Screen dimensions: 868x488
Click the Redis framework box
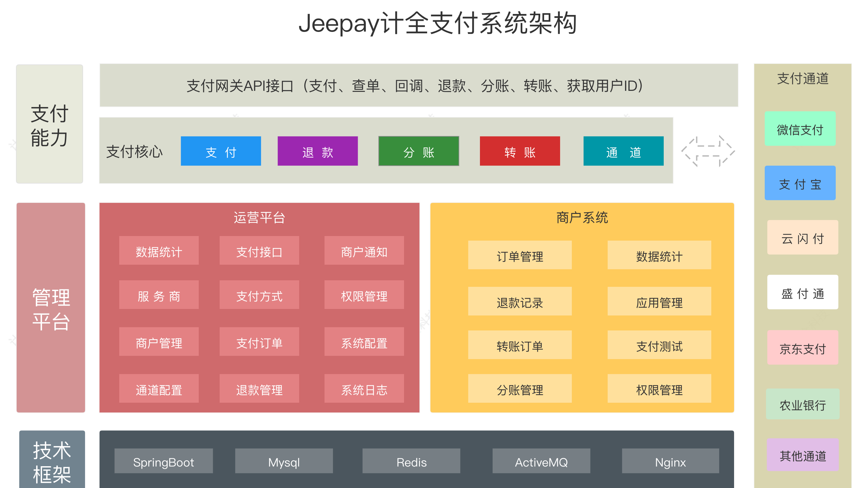(x=411, y=461)
